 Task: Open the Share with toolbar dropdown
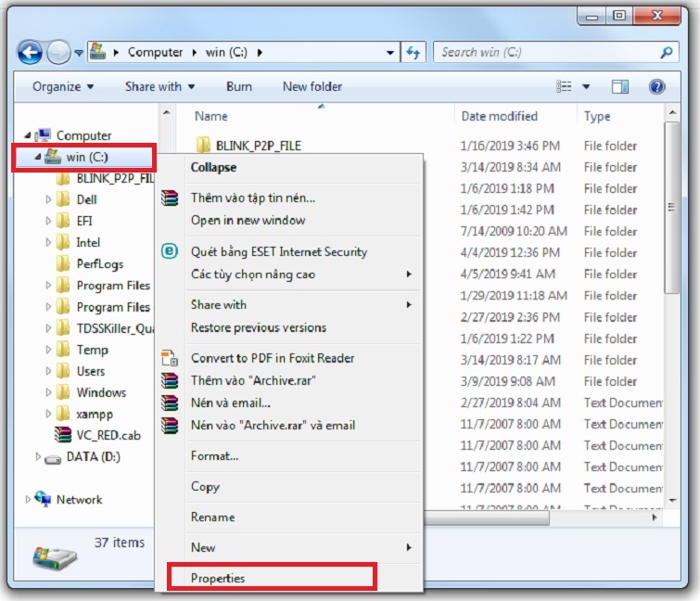[159, 86]
